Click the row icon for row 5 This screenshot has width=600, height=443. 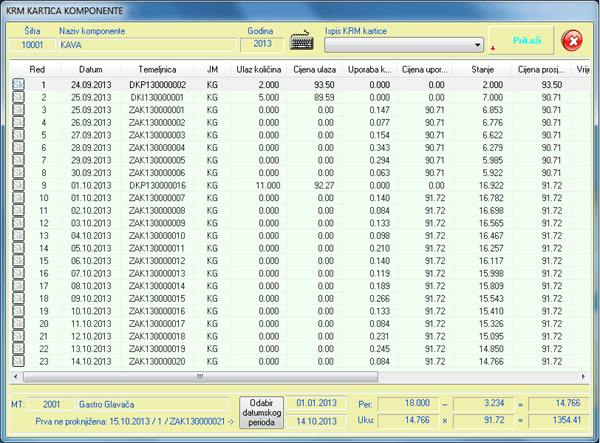tap(18, 135)
